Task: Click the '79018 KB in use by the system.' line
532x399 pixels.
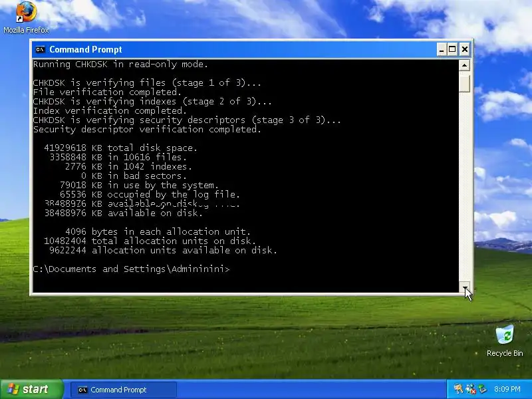Action: pos(139,186)
